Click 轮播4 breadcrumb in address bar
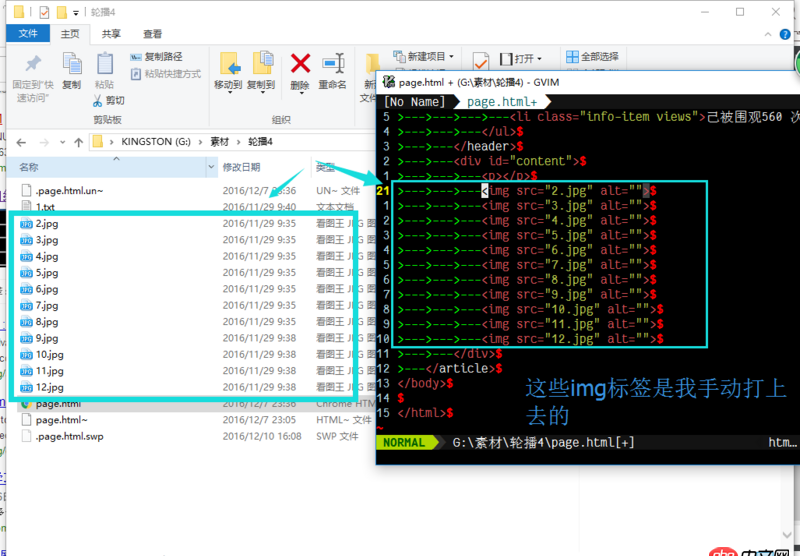The image size is (800, 556). click(260, 142)
